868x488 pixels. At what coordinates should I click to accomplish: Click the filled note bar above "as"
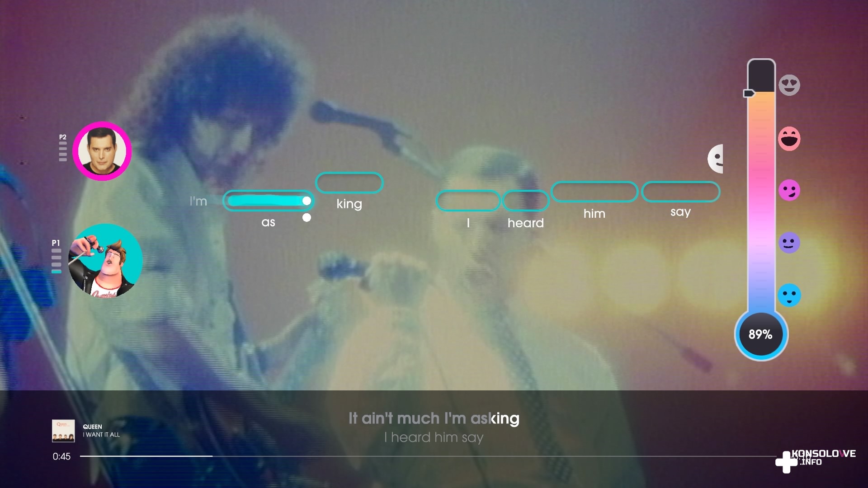[269, 201]
